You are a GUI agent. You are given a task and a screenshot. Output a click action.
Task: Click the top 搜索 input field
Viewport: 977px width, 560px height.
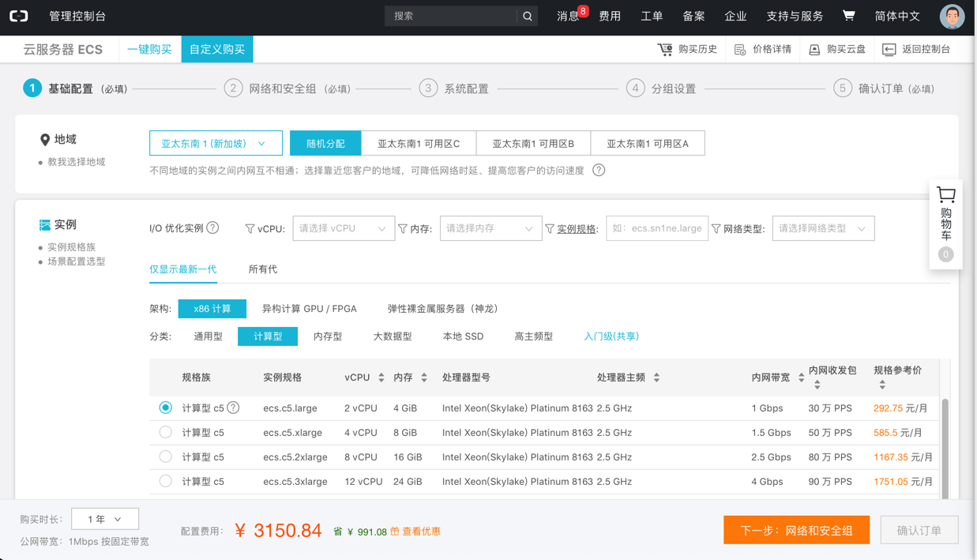point(451,16)
